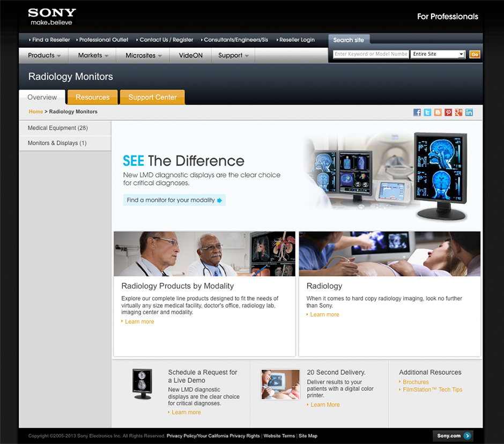Image resolution: width=504 pixels, height=444 pixels.
Task: Share on Google Plus icon
Action: 458,112
